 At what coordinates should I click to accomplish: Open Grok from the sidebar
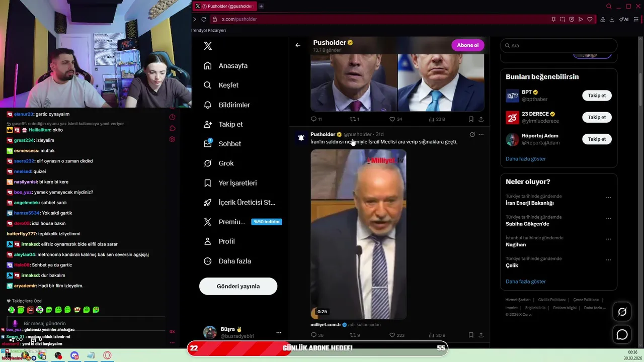tap(218, 163)
